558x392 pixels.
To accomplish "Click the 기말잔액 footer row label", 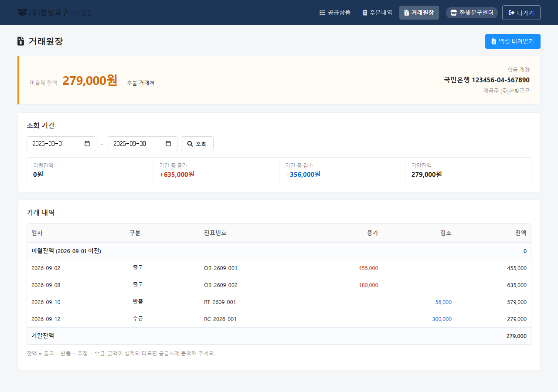I will [x=43, y=336].
